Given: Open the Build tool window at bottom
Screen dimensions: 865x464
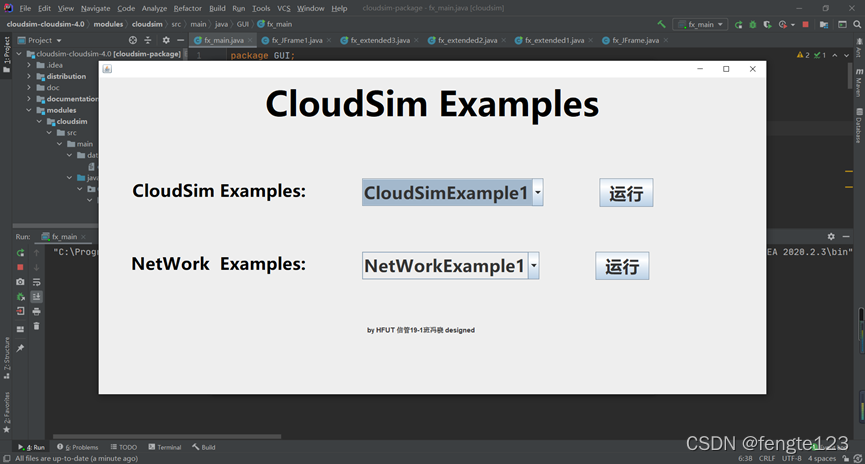Looking at the screenshot, I should [204, 447].
